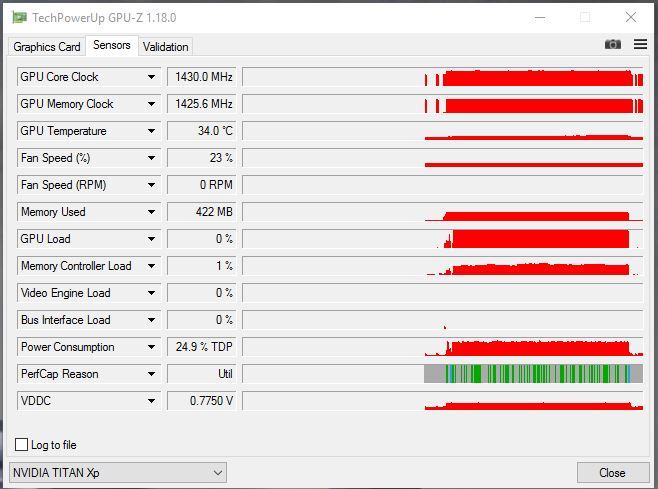Click the 0.7750 V VDDC value

[x=201, y=401]
